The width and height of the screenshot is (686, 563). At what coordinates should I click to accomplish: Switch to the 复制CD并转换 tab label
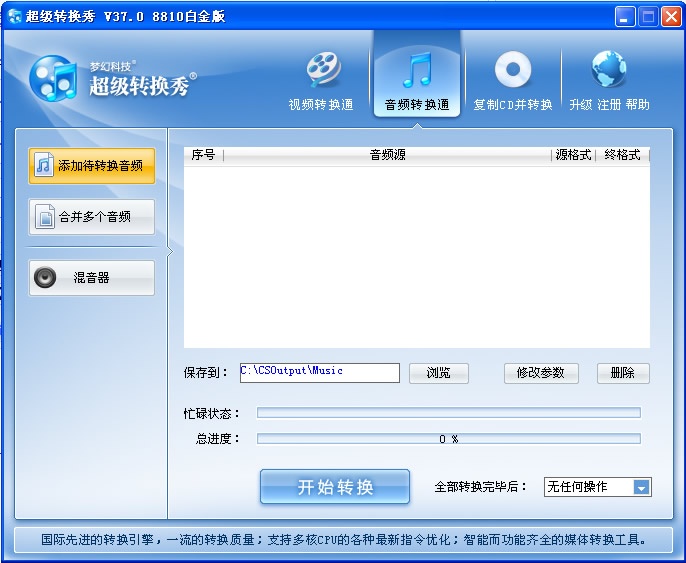[x=513, y=105]
